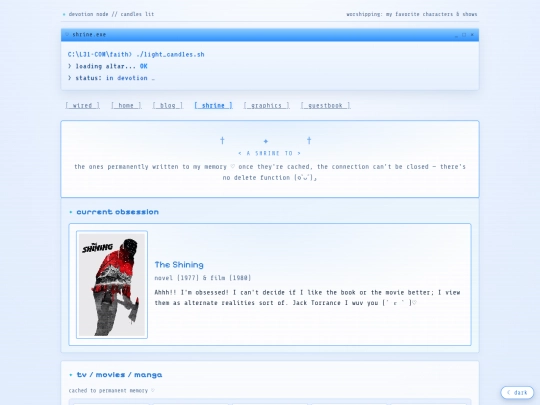Close the shrine.exe terminal window

click(472, 35)
